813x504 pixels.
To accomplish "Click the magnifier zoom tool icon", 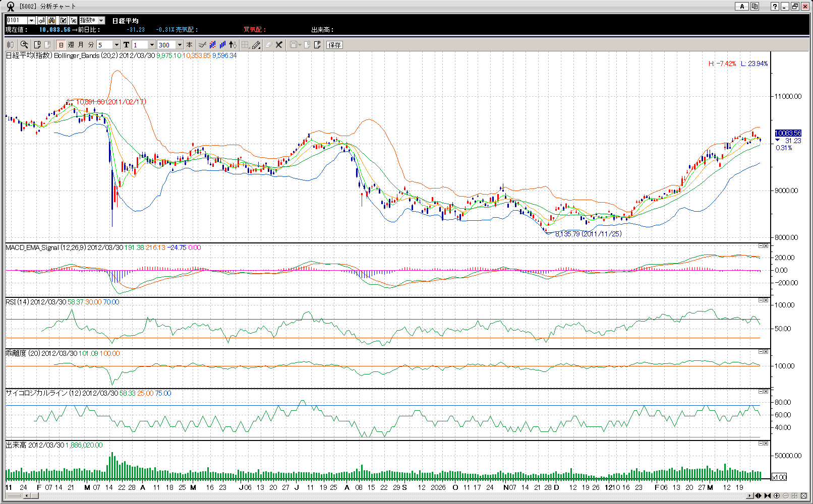I will [24, 45].
